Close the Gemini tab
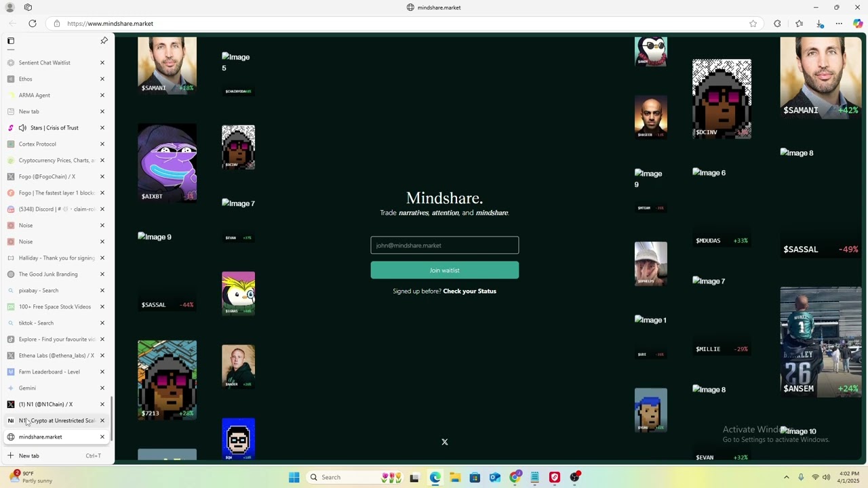Viewport: 868px width, 488px height. tap(102, 388)
